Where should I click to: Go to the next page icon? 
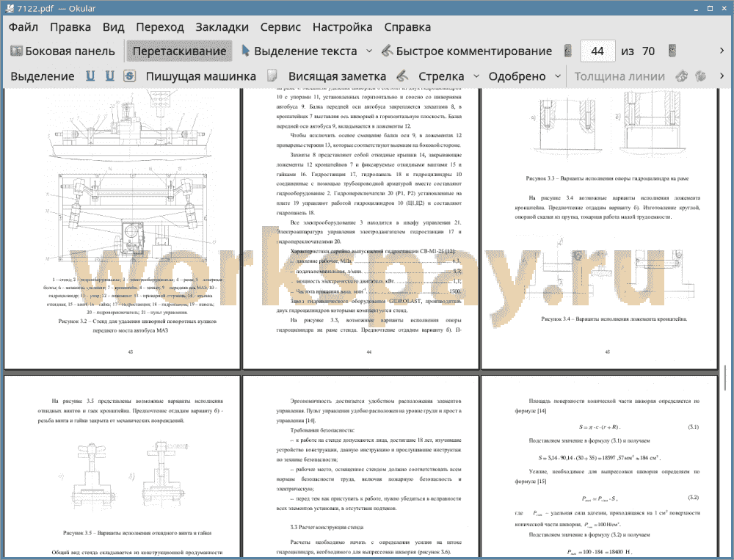[672, 51]
